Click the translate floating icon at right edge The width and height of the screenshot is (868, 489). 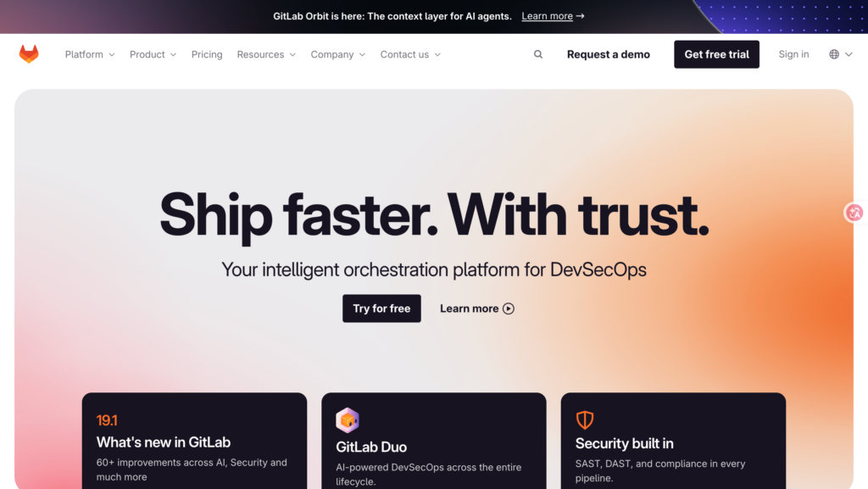854,213
